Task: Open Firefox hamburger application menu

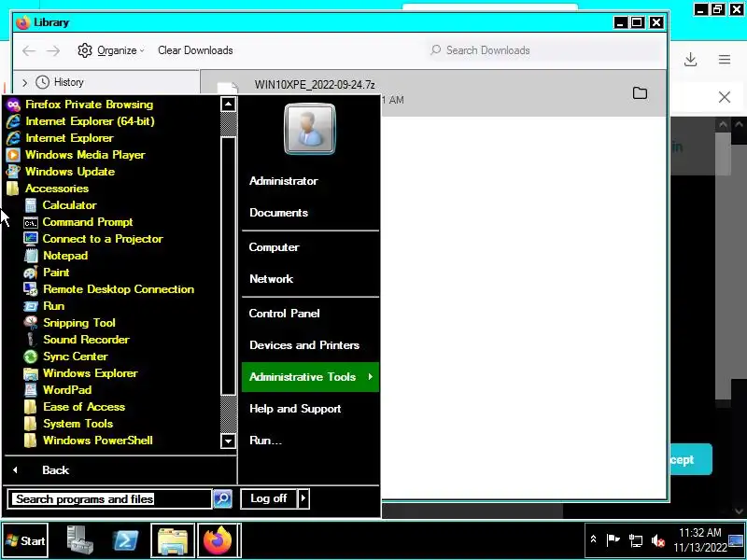Action: point(725,60)
